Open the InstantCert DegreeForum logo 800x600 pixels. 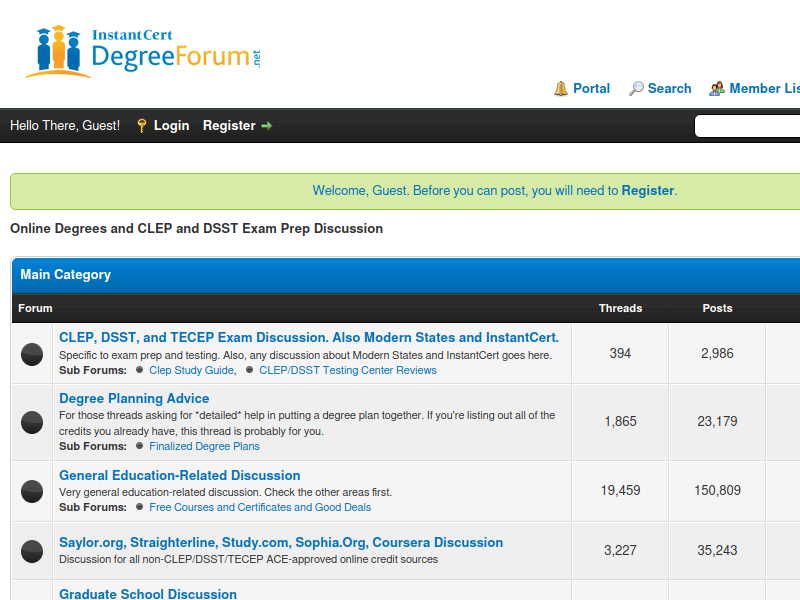[143, 52]
